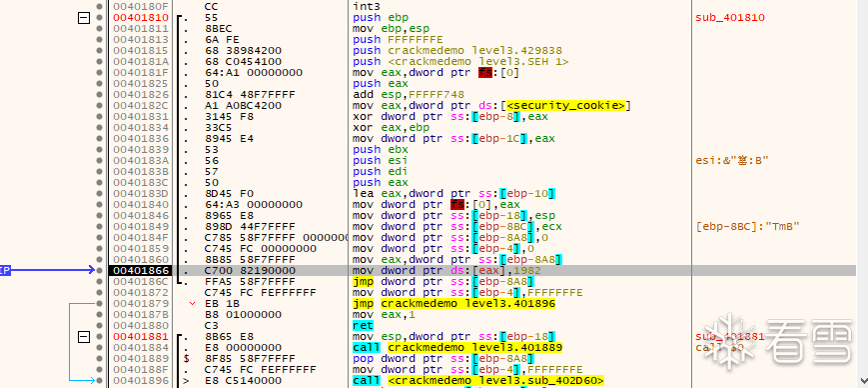The height and width of the screenshot is (388, 868).
Task: Toggle breakpoint dot for address 0040182C
Action: (x=100, y=106)
